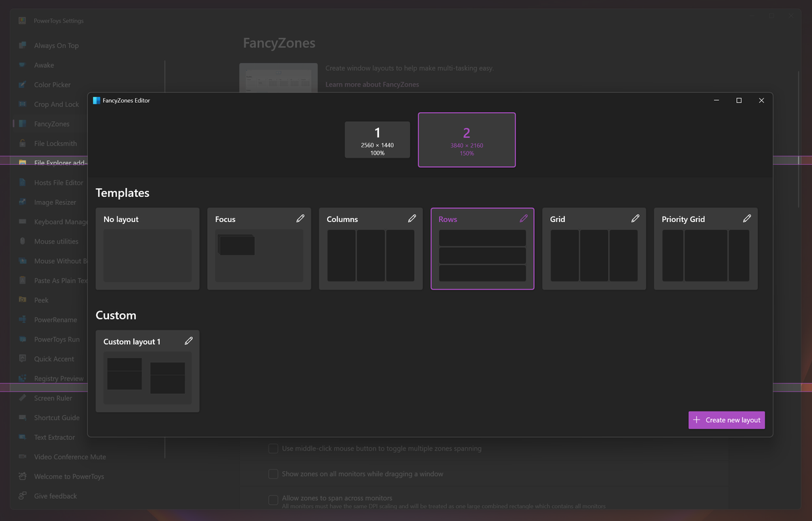Select the Rows layout preview
The height and width of the screenshot is (521, 812).
(x=482, y=256)
